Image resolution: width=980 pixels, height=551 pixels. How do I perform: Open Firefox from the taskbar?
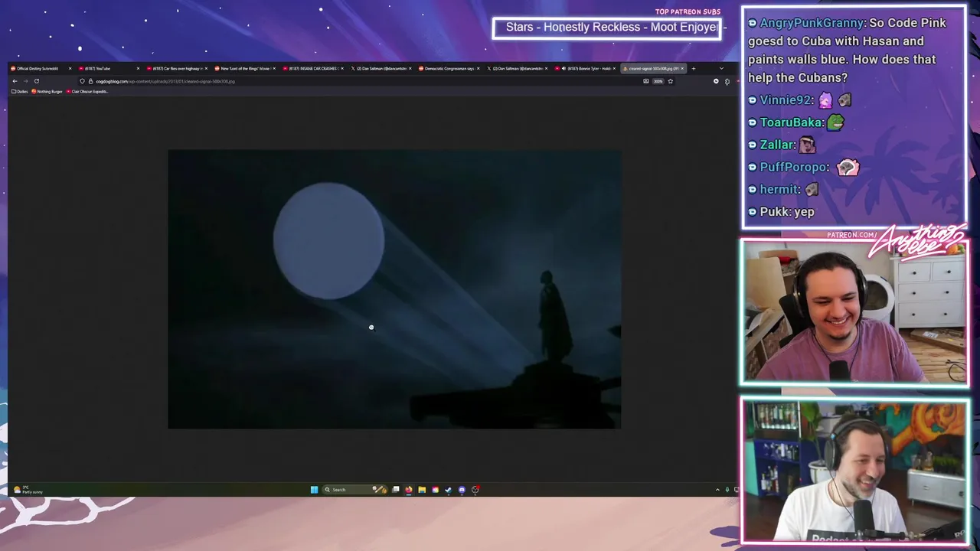(409, 490)
